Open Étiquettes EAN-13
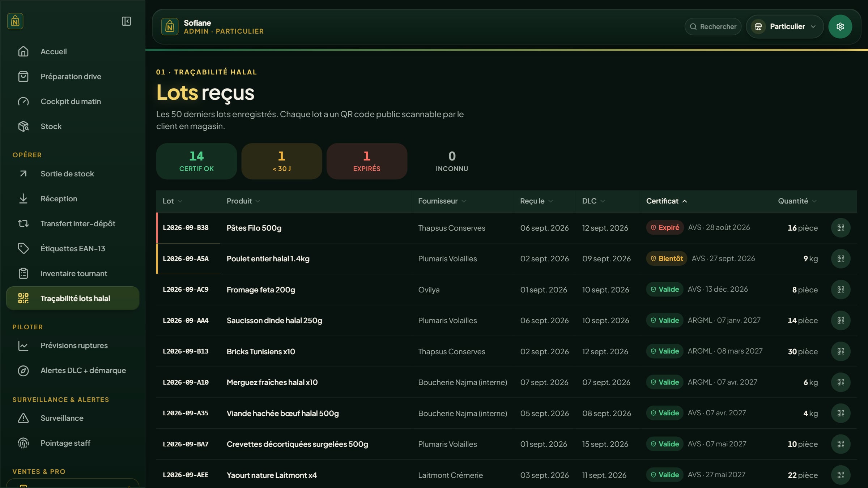868x488 pixels. point(73,249)
